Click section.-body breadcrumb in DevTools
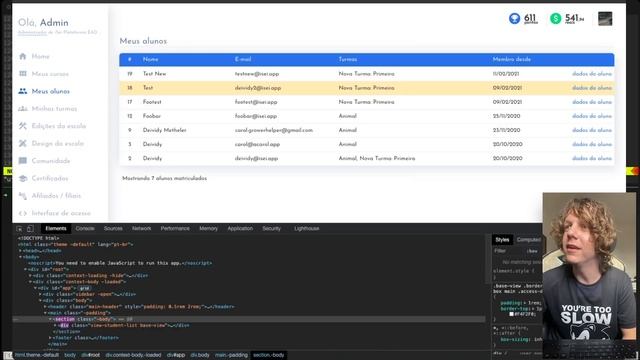Screen dimensions: 640x360 [269, 355]
